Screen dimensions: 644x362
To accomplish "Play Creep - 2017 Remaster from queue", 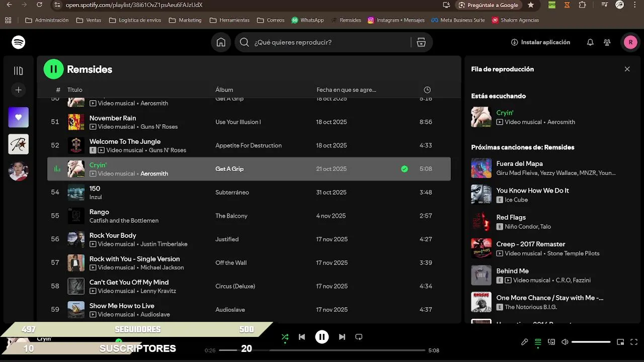I will coord(531,244).
